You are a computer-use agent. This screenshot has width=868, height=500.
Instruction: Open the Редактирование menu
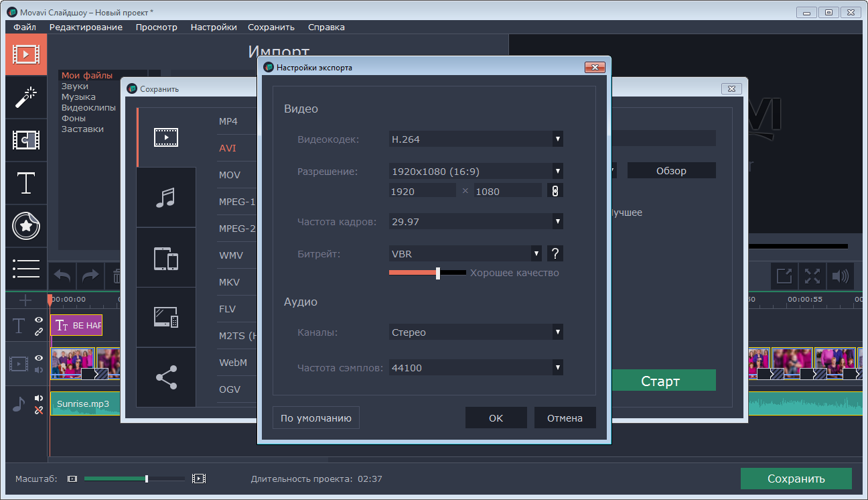pos(86,27)
